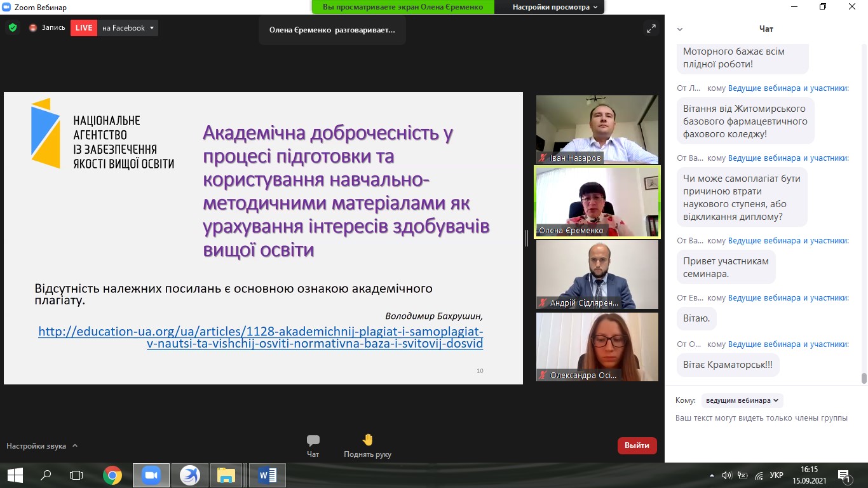Click the chat question about самоплагіат
Screen dimensions: 868x488
(742, 198)
